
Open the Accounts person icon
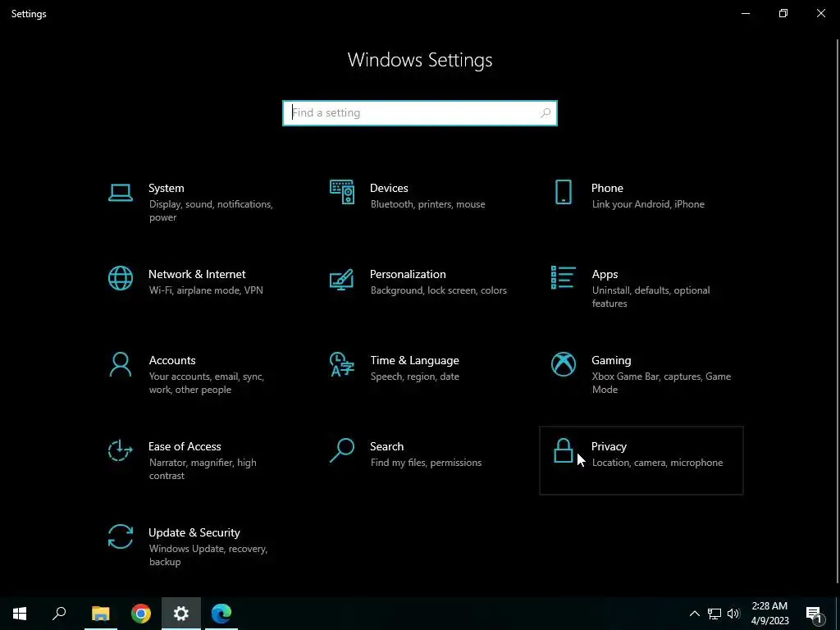pyautogui.click(x=120, y=365)
